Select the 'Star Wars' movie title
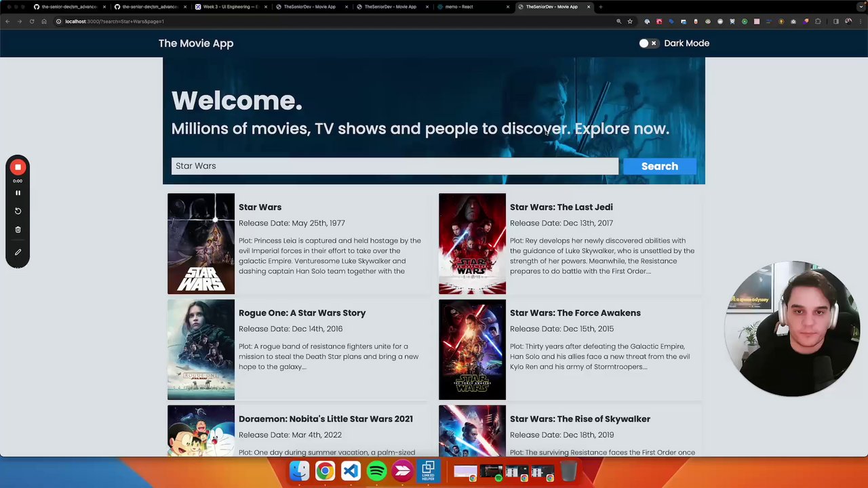The height and width of the screenshot is (488, 868). [x=260, y=207]
